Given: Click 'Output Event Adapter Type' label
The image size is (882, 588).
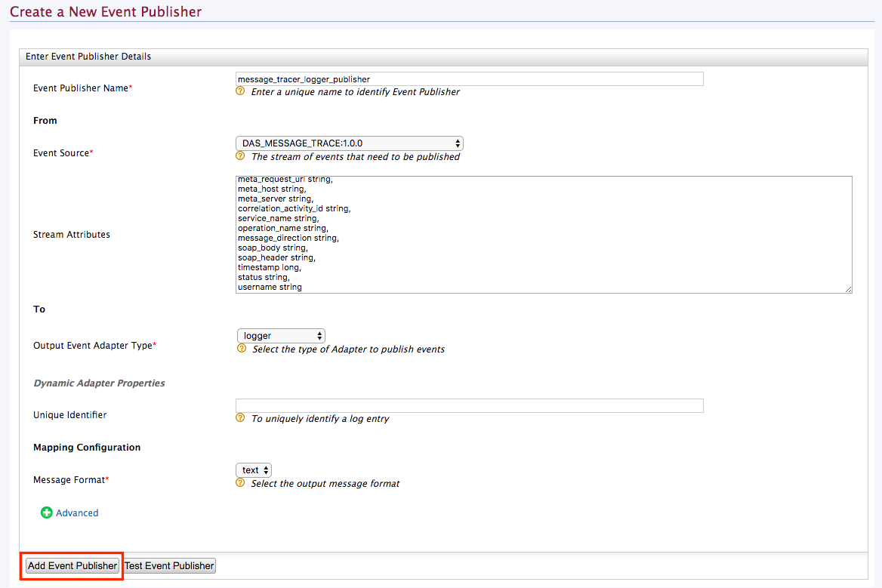Looking at the screenshot, I should pos(93,345).
